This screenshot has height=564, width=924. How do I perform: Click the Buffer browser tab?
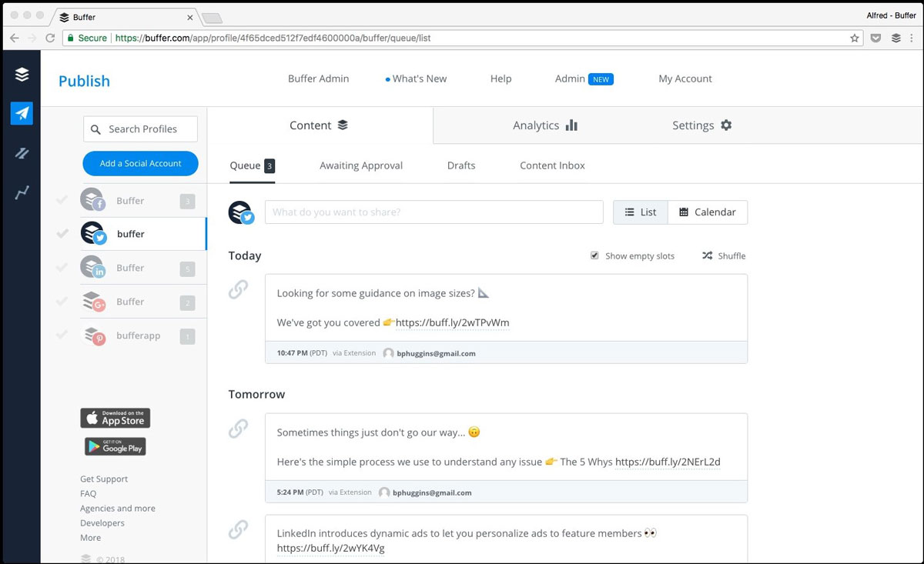tap(127, 17)
